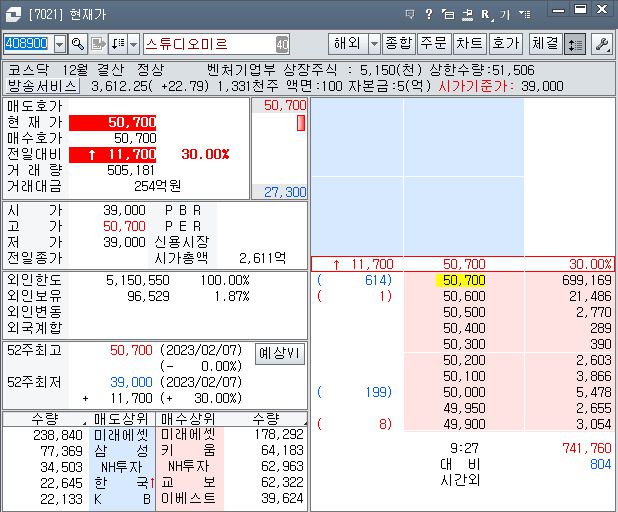Toggle the 호가 (quotes) view button
Viewport: 618px width, 512px height.
click(x=506, y=44)
